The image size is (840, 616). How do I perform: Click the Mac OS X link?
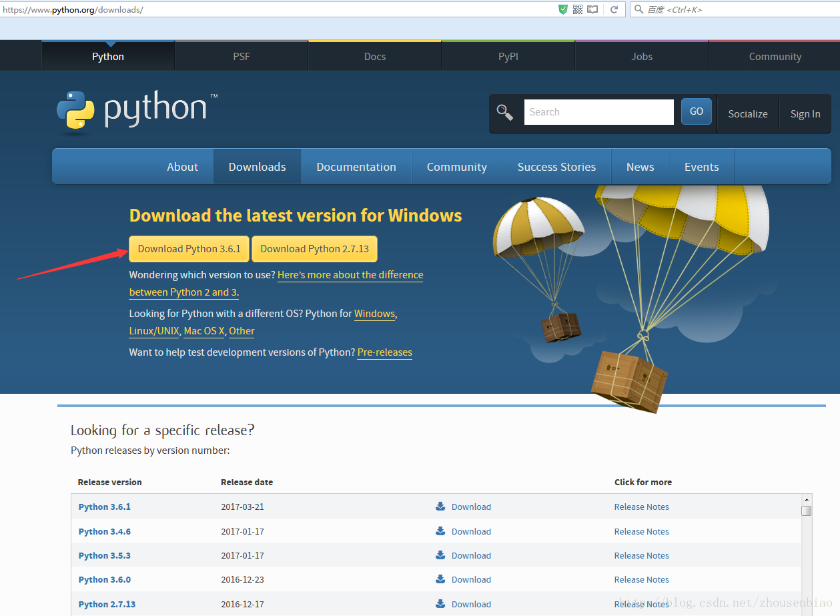(x=204, y=331)
